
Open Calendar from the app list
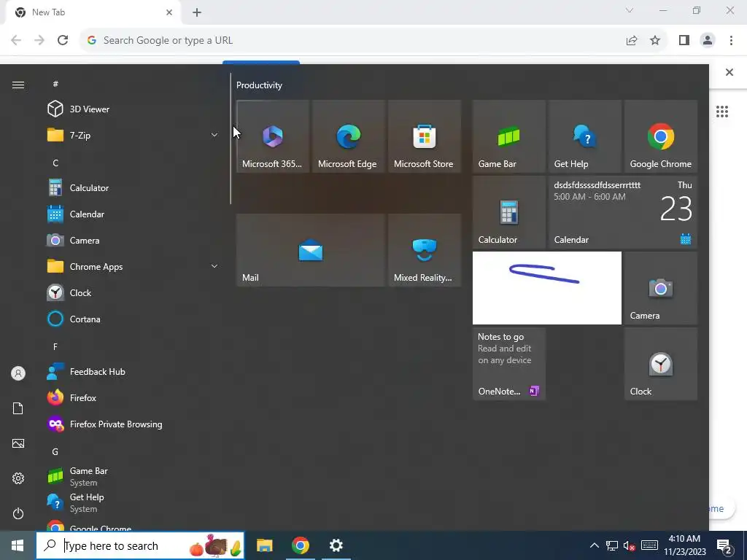(x=133, y=214)
